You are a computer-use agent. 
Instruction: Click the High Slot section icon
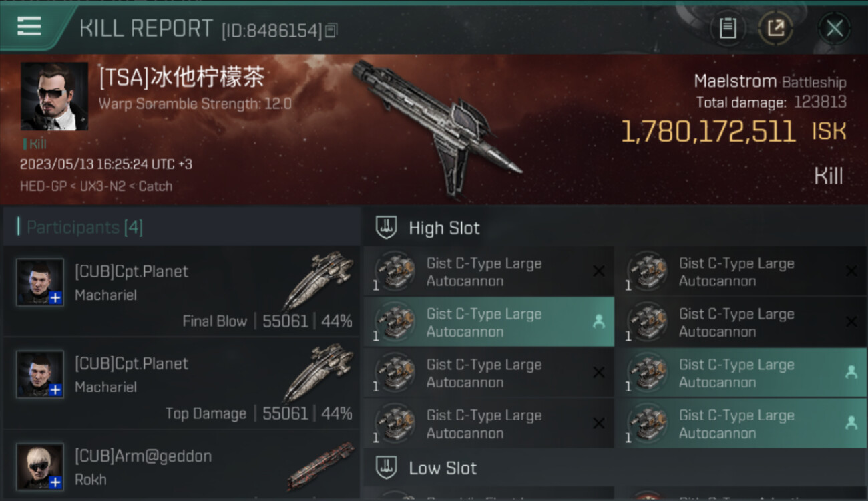[x=387, y=228]
